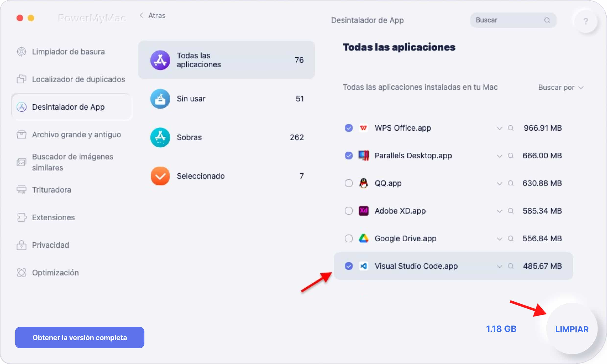Select the Seleccionado category

pos(226,176)
